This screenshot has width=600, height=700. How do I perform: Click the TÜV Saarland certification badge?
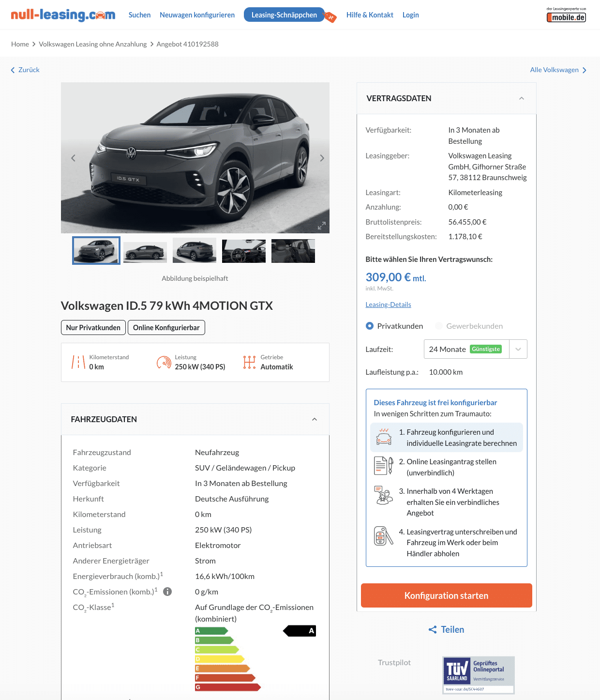pos(479,675)
